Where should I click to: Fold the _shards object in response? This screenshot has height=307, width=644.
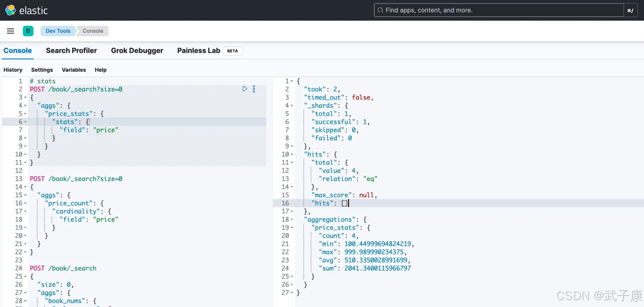(x=292, y=106)
